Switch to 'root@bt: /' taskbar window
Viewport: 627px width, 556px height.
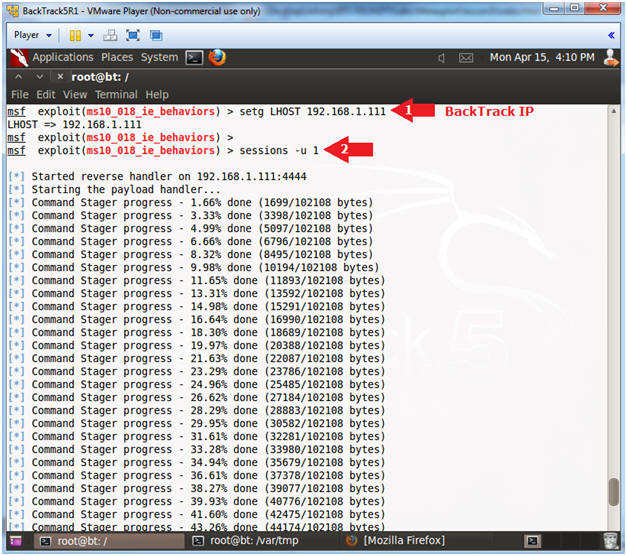[109, 541]
